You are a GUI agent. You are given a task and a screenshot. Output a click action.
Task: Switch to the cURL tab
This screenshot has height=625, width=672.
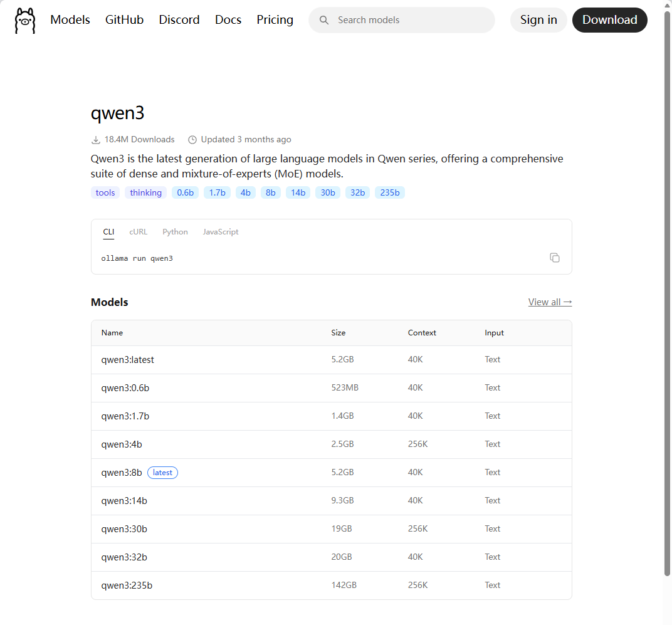pyautogui.click(x=138, y=232)
